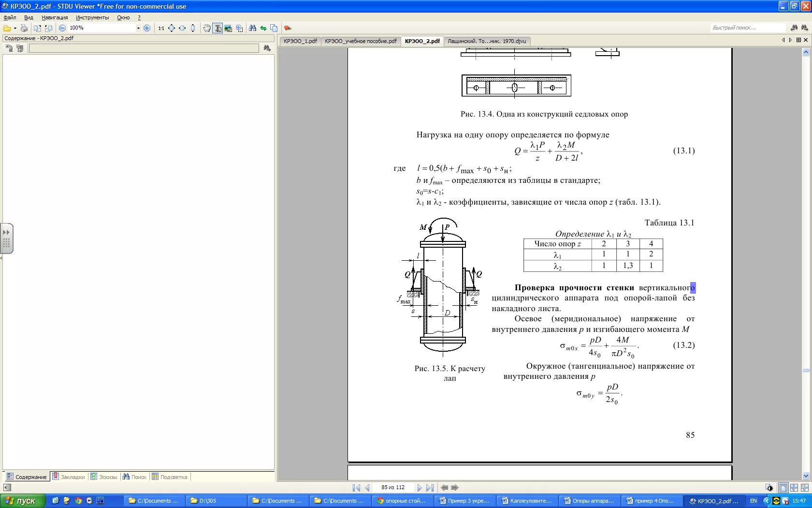Open Chrome from quick launch bar
812x508 pixels.
(x=78, y=501)
